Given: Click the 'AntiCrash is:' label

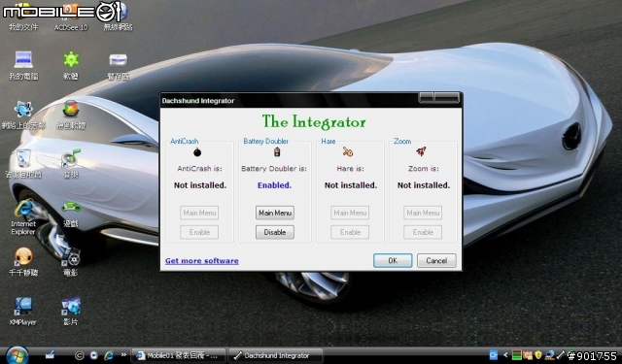Looking at the screenshot, I should click(199, 168).
